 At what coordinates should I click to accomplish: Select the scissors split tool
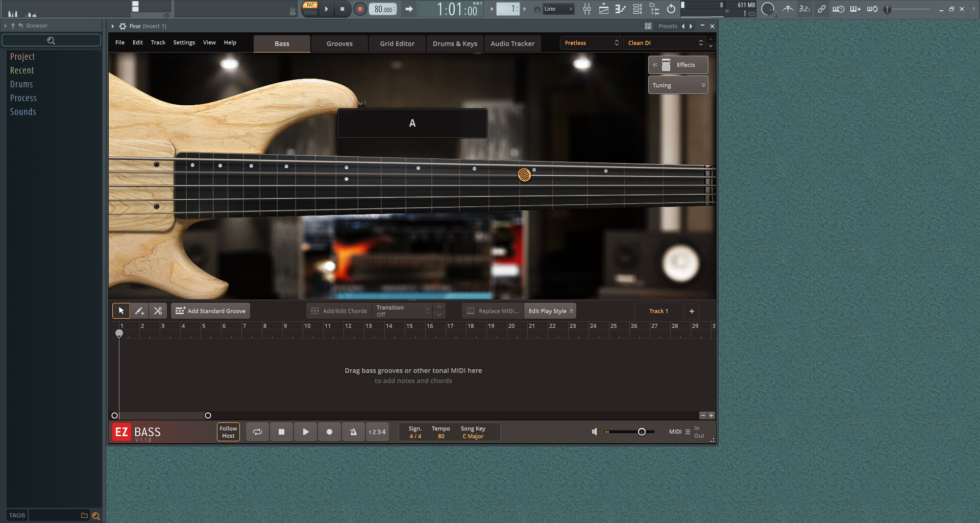coord(158,311)
